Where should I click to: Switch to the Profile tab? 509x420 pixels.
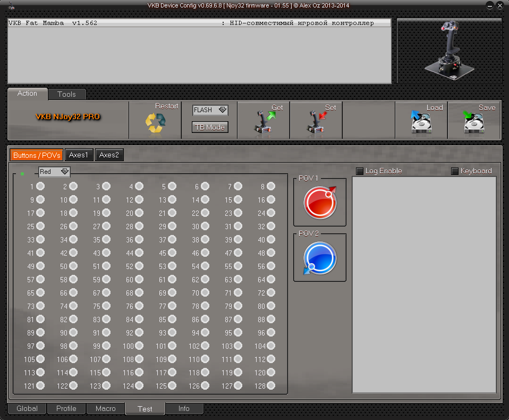66,409
